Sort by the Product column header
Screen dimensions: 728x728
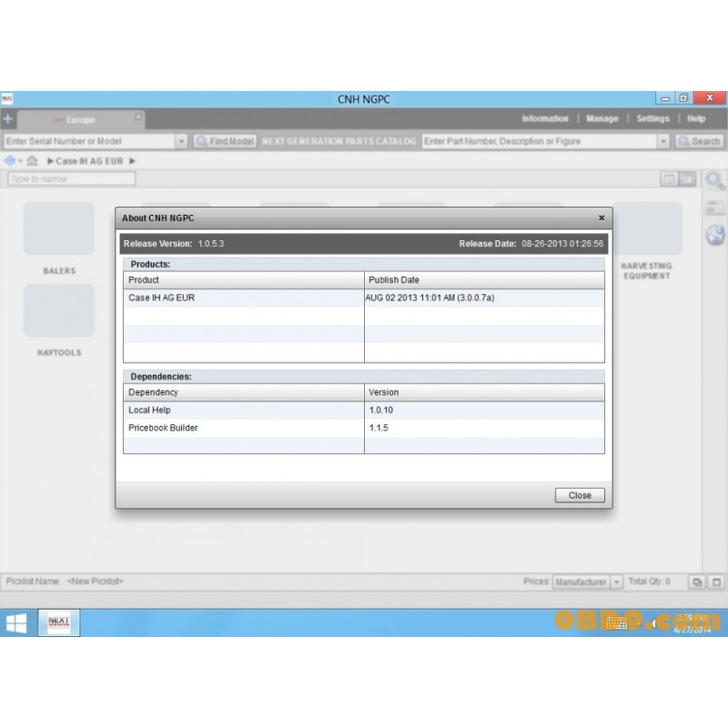pos(244,280)
